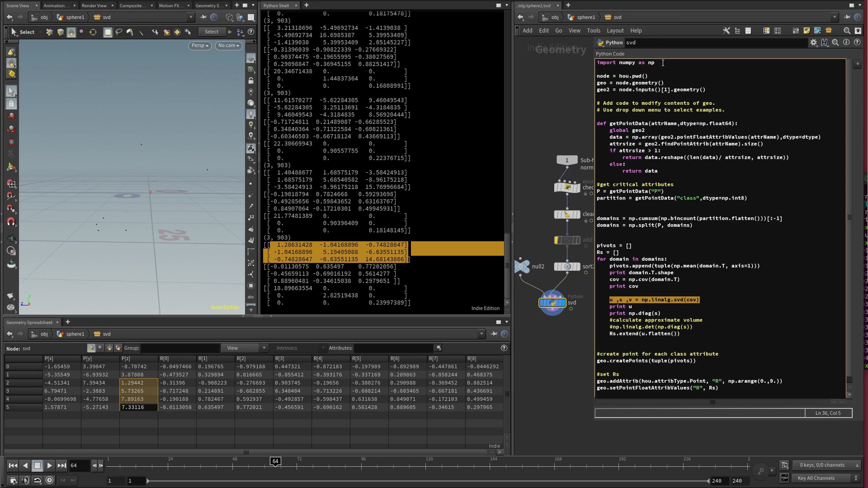Jump to the first frame
This screenshot has height=488, width=868.
click(13, 466)
